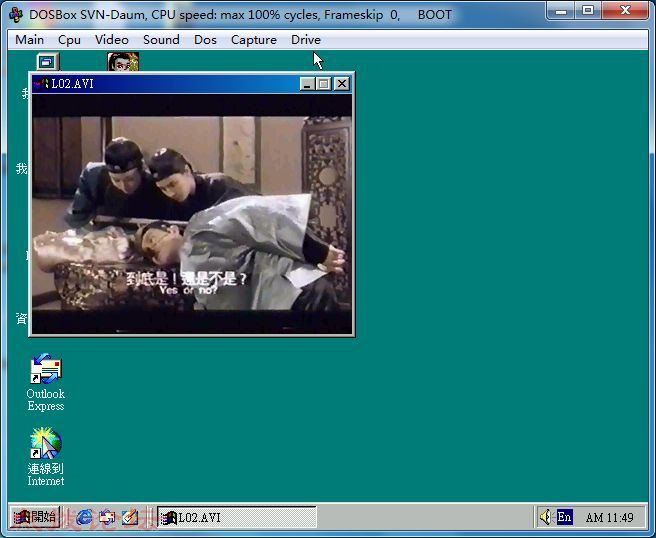Viewport: 656px width, 538px height.
Task: Open the Sound menu
Action: pos(161,40)
